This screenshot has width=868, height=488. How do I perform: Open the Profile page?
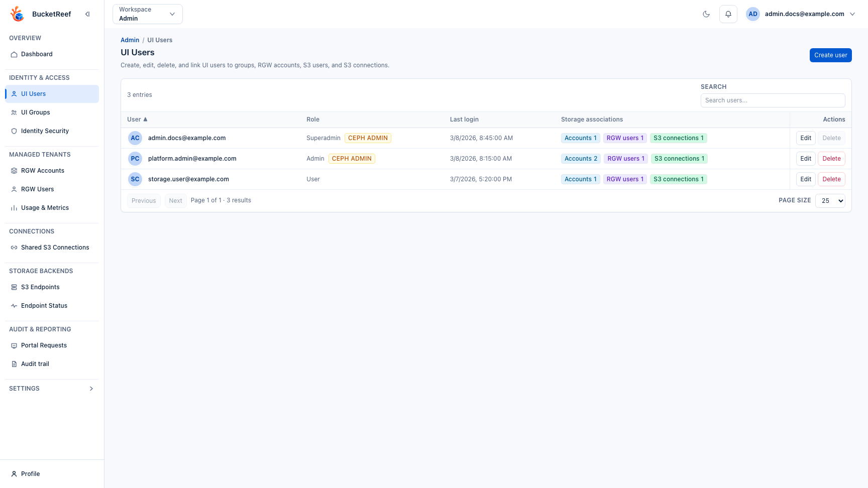click(52, 474)
